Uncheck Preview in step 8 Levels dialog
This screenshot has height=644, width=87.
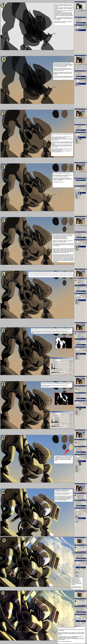[x=69, y=428]
